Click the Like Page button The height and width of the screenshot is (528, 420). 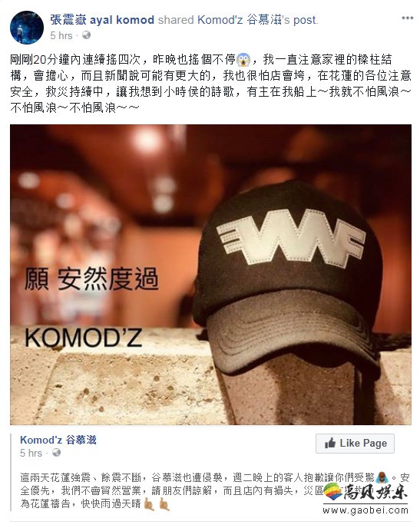tap(355, 443)
